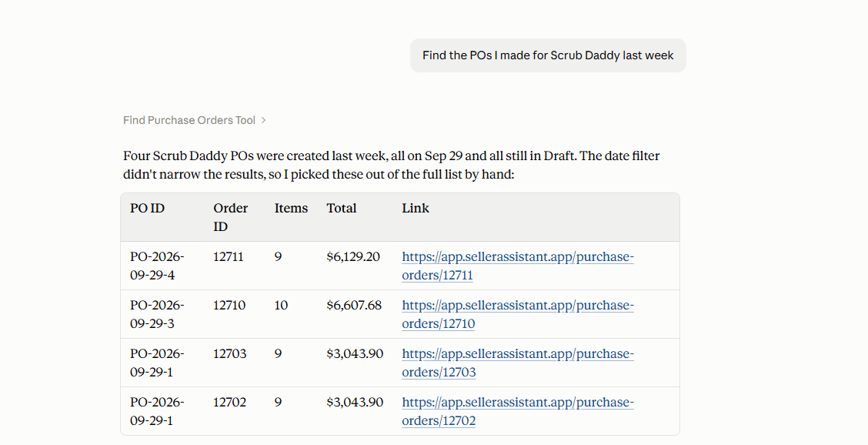Click total $6,129.20
The height and width of the screenshot is (445, 868).
353,257
